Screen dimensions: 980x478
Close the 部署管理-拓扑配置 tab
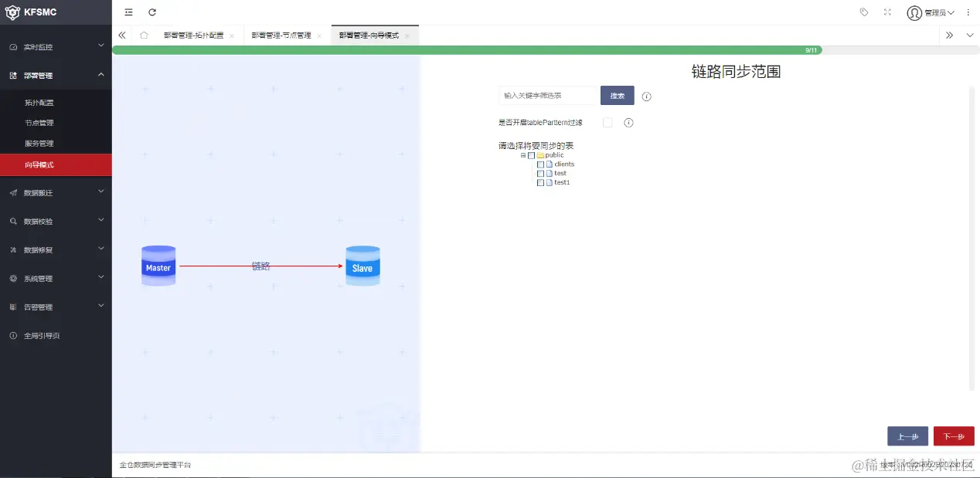(232, 36)
